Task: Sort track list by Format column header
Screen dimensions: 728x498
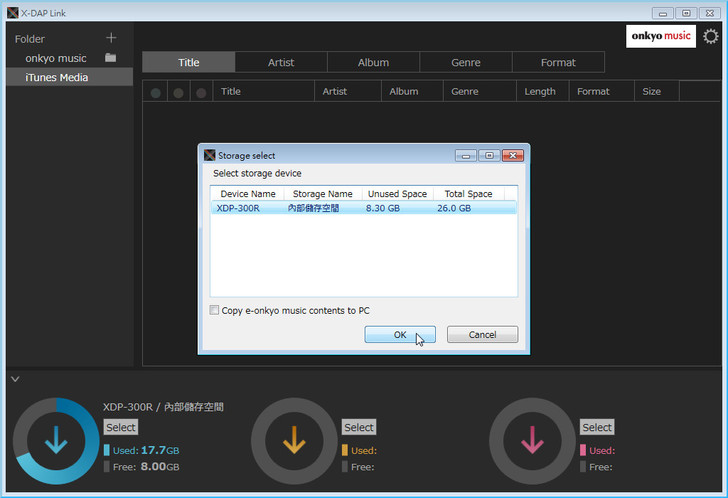Action: coord(602,91)
